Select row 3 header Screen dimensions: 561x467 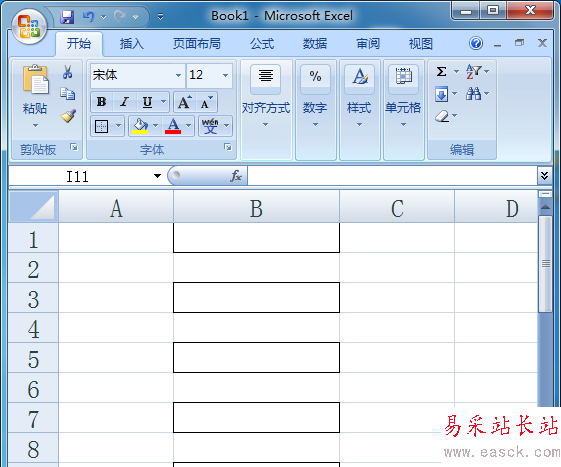[33, 298]
